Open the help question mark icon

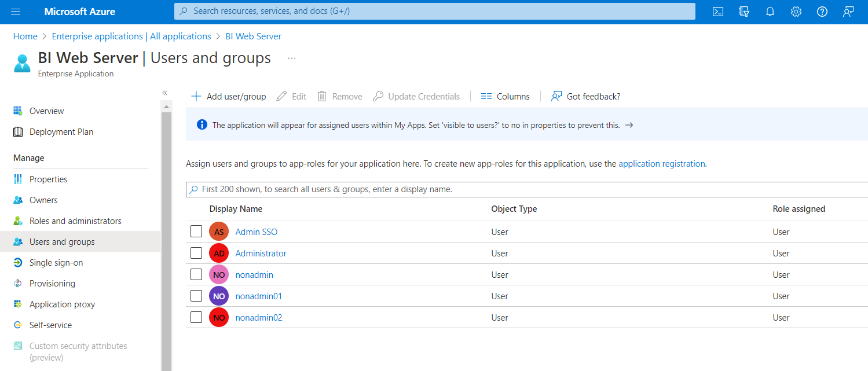pos(822,12)
